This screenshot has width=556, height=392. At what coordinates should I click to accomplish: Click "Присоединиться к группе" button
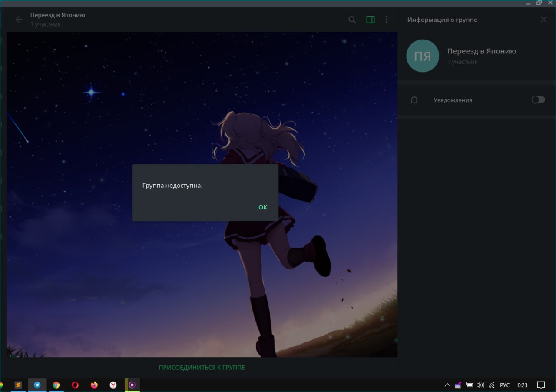point(202,368)
